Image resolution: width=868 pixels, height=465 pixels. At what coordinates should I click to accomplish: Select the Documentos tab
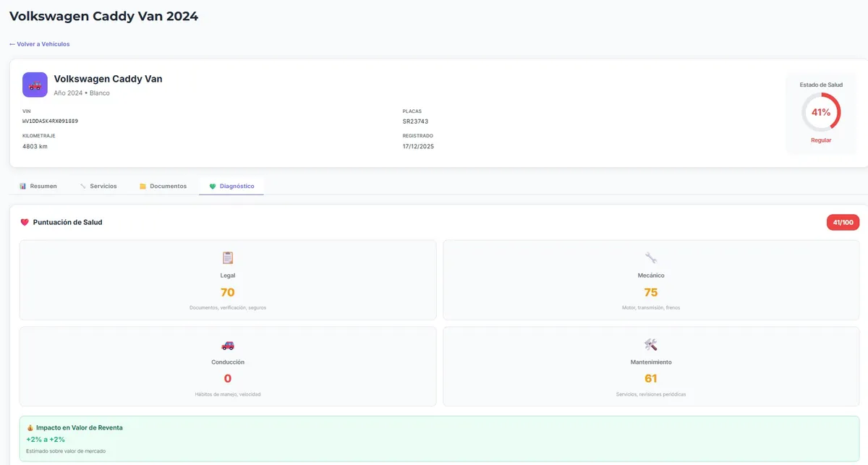pos(163,186)
